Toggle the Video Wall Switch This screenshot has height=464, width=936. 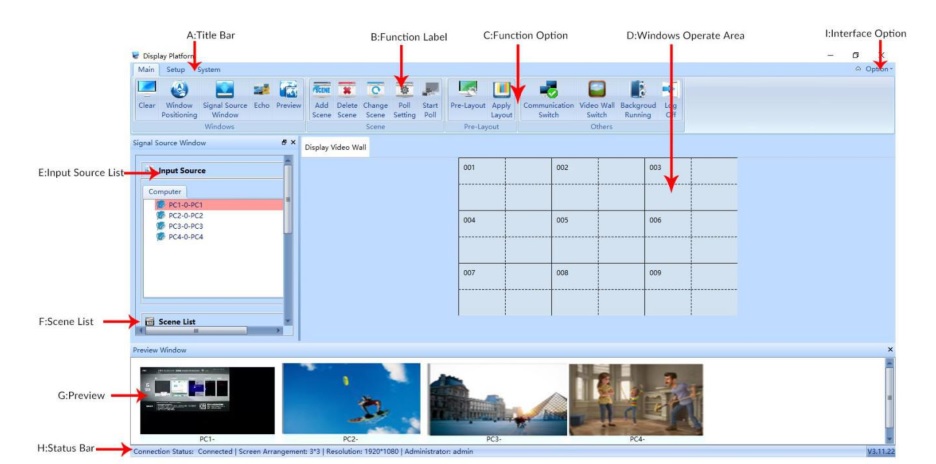click(x=597, y=92)
